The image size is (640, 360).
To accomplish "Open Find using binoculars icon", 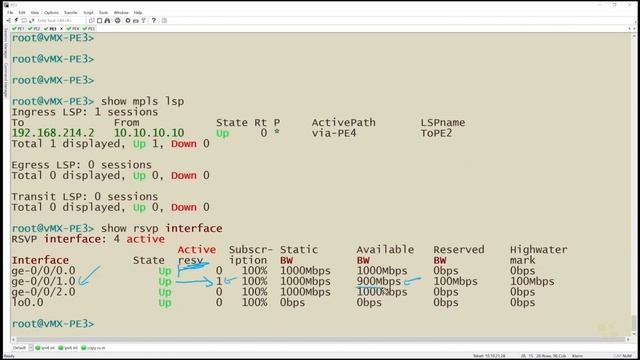I will (107, 20).
